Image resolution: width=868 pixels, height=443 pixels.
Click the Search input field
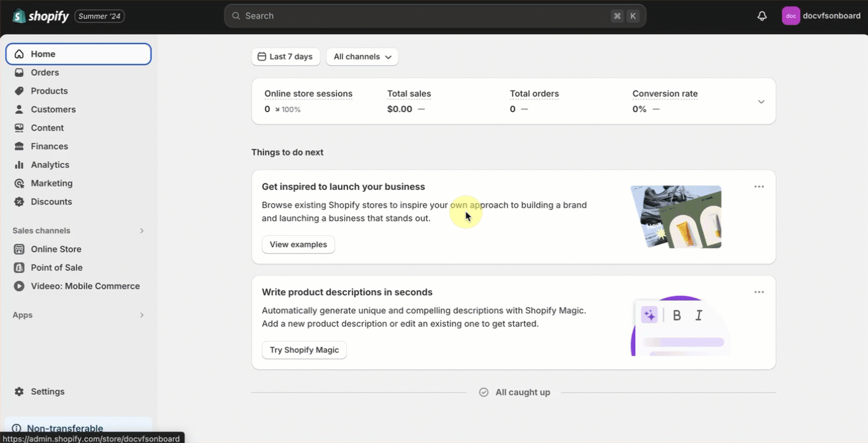[x=422, y=16]
